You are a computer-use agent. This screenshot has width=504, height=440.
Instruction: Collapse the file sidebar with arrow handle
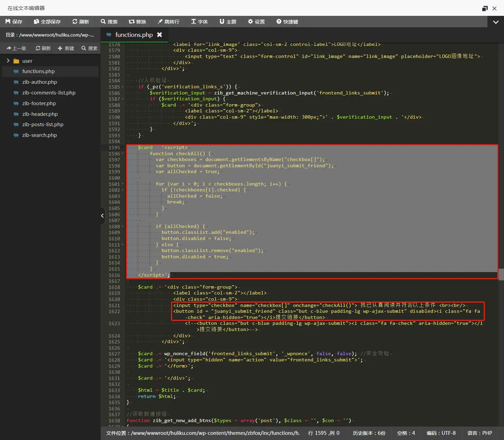pyautogui.click(x=102, y=216)
